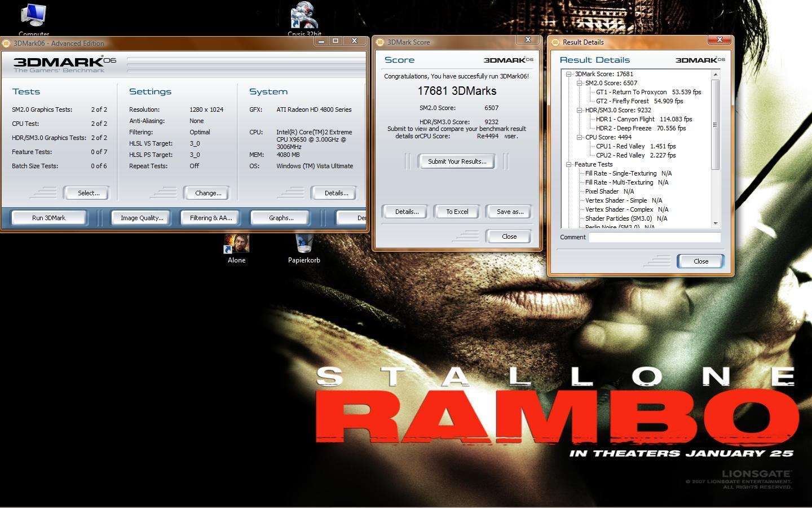Click the Result Details scrollbar up arrow

pyautogui.click(x=716, y=75)
